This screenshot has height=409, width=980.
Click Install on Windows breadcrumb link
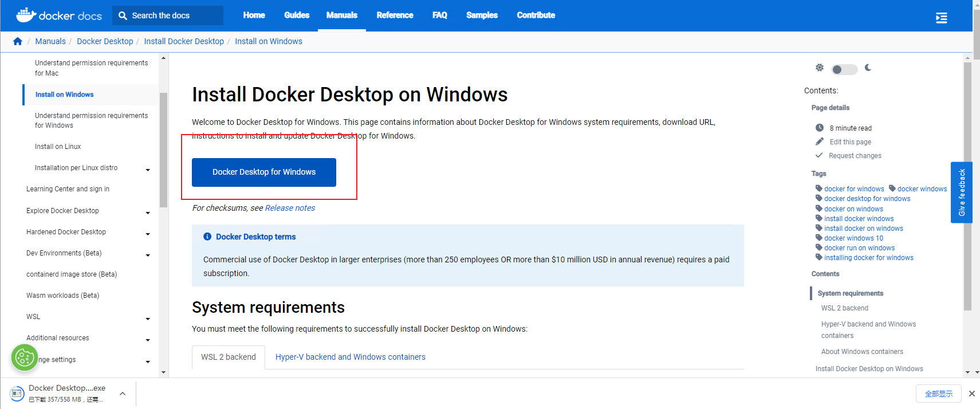click(269, 41)
